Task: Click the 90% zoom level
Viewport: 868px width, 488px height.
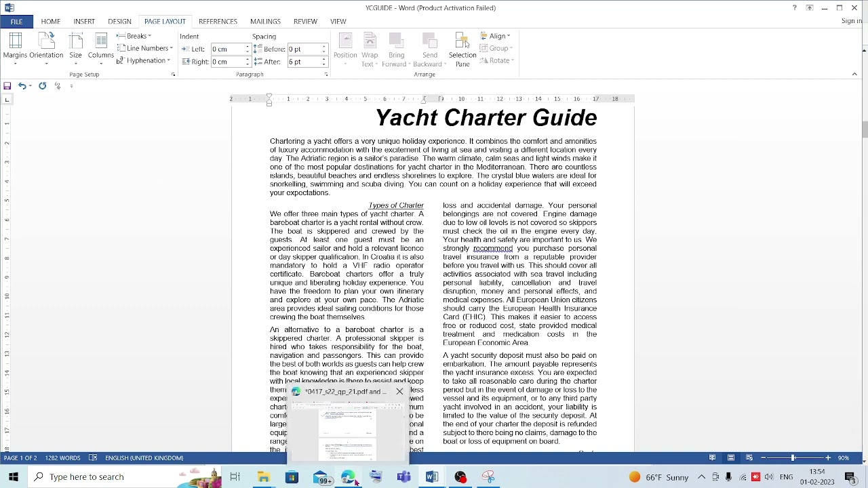Action: pos(844,458)
